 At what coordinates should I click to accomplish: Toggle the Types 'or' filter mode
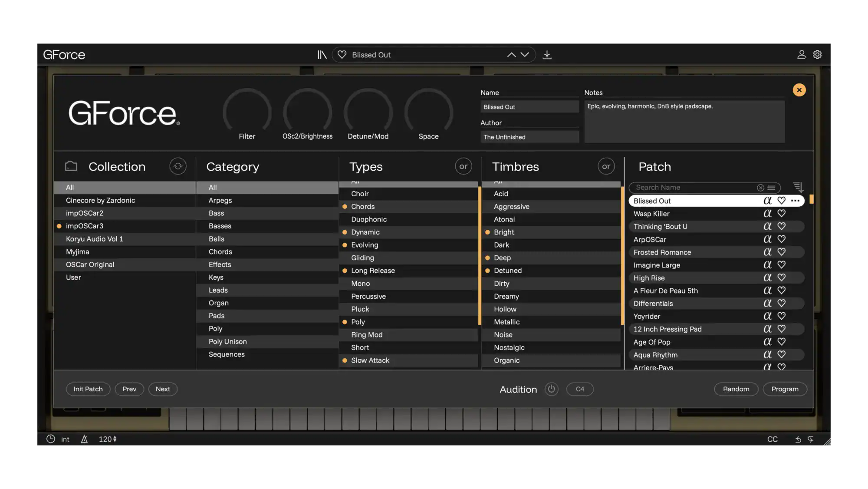coord(463,166)
